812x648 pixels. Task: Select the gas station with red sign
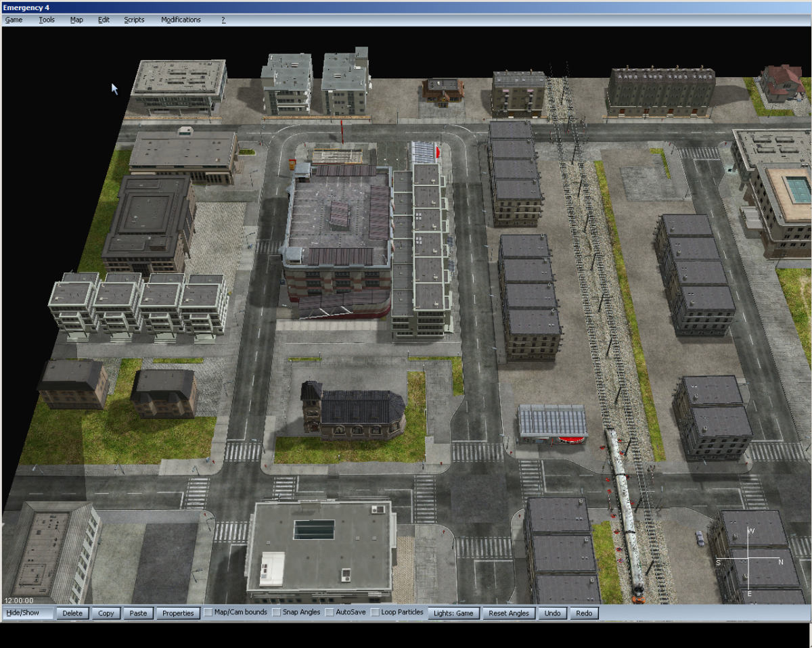coord(553,424)
